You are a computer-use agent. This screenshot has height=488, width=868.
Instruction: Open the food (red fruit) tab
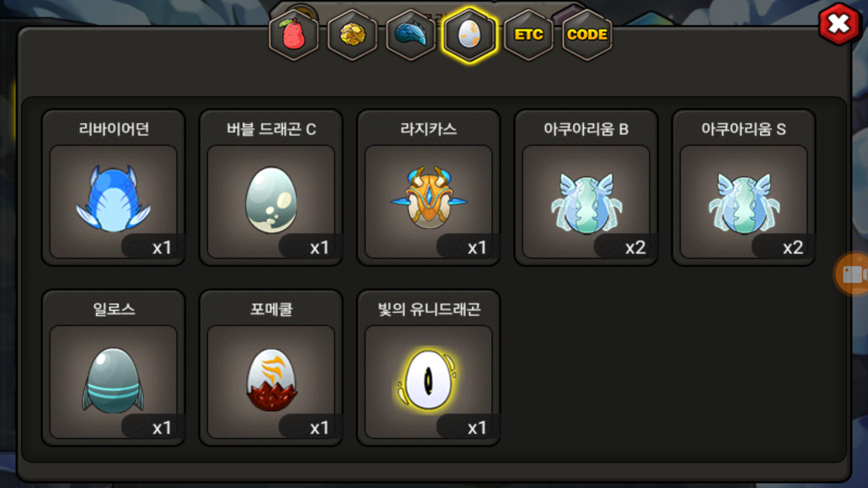click(x=294, y=35)
